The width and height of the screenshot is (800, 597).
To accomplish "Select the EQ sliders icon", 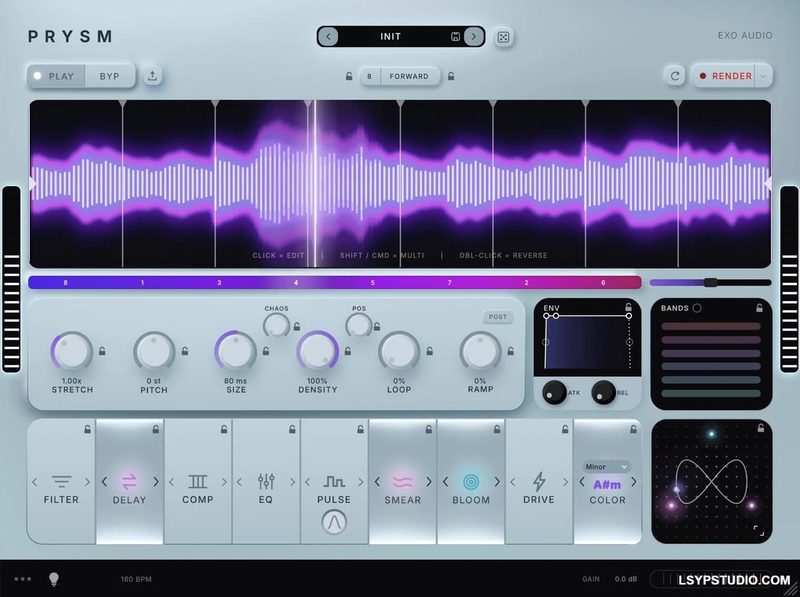I will coord(266,481).
